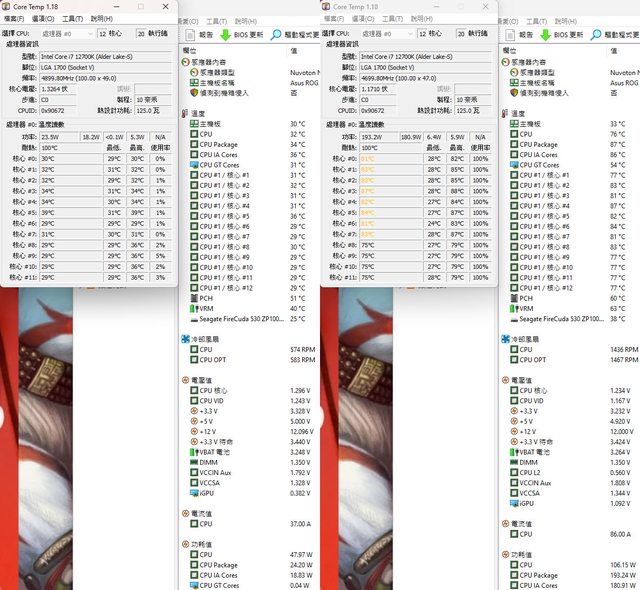Select the 冷卻風扇 fan icon in left sensor list

click(187, 338)
